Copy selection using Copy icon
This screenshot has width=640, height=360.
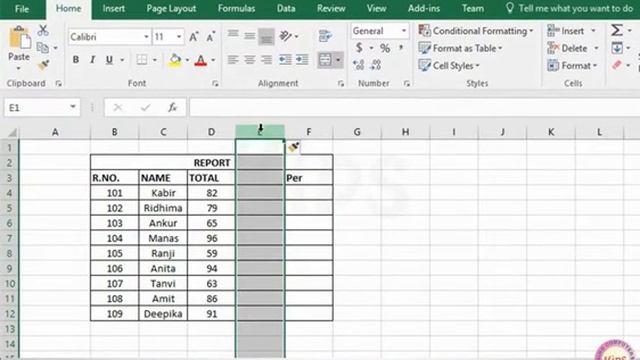pos(42,48)
